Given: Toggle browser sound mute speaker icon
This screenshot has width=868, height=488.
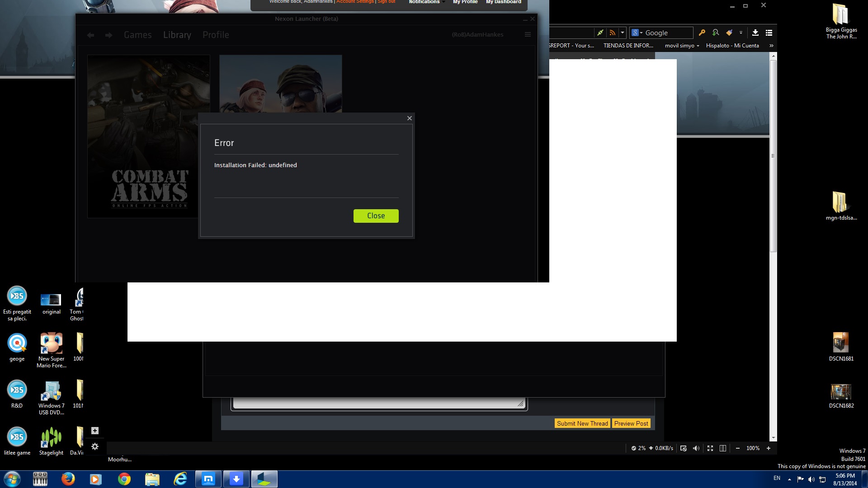Looking at the screenshot, I should click(x=696, y=448).
